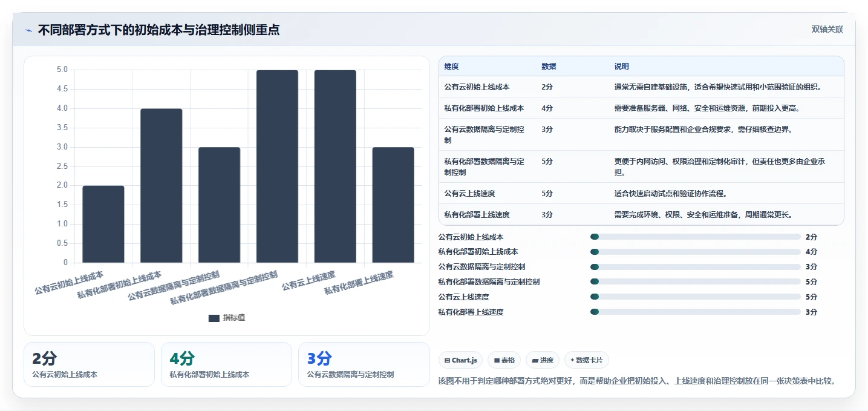Click the 公有云初始上线成本 chart bar

(103, 224)
